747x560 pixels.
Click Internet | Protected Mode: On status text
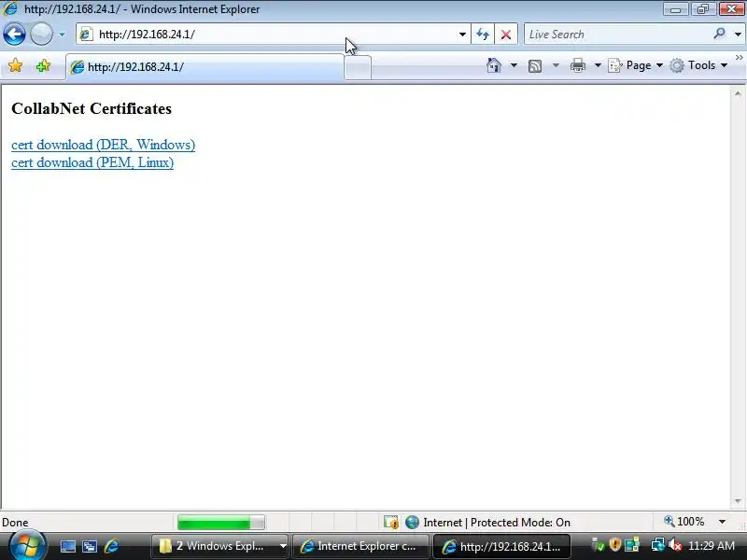(497, 523)
